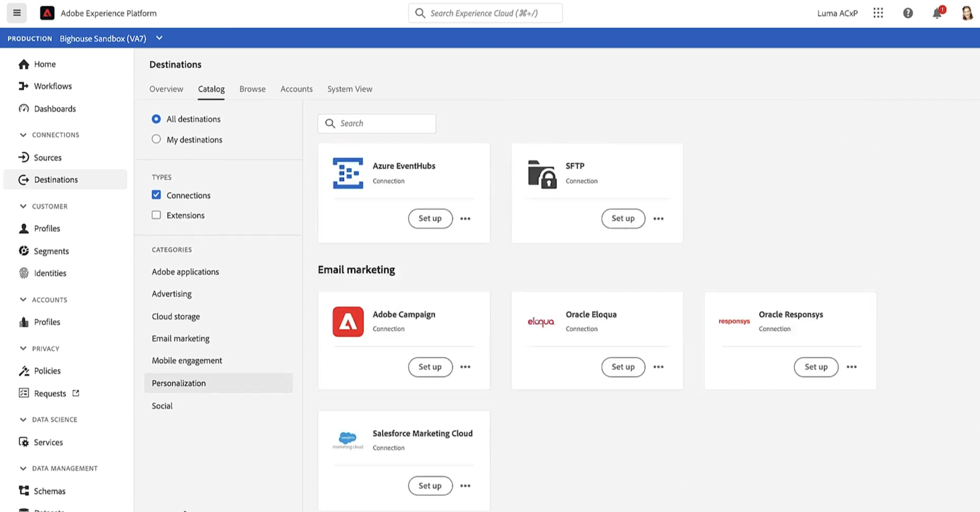Filter by Cloud storage category
The height and width of the screenshot is (512, 980).
coord(176,317)
